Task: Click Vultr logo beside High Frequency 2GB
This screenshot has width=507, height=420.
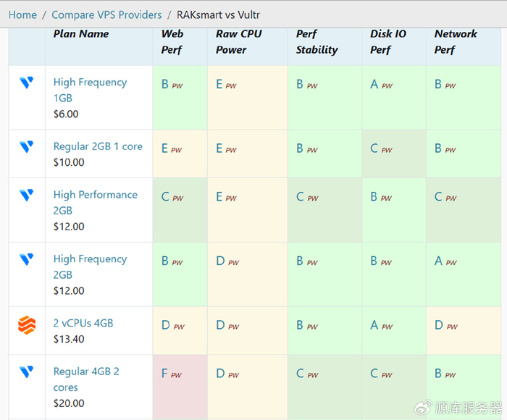Action: point(26,259)
